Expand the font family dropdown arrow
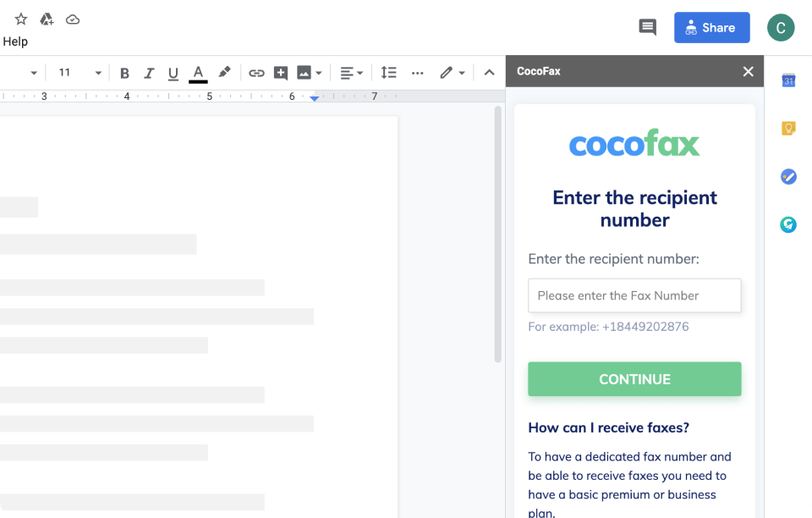 [x=34, y=73]
